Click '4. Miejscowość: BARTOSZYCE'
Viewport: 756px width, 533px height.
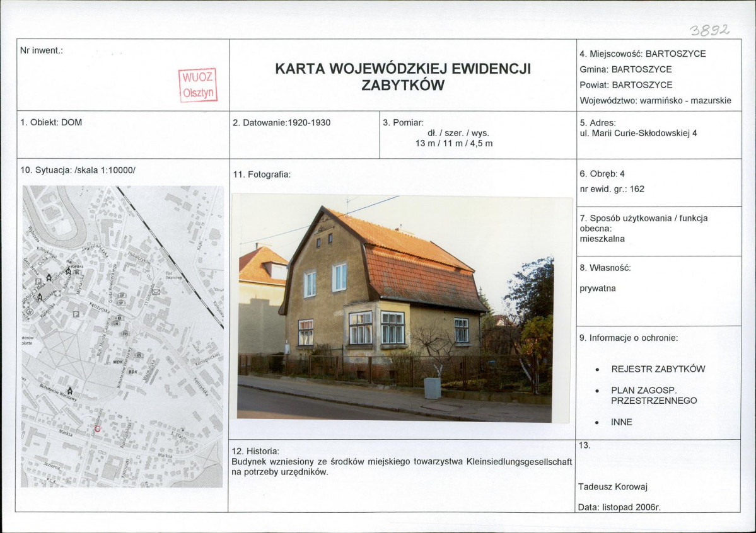pos(643,54)
